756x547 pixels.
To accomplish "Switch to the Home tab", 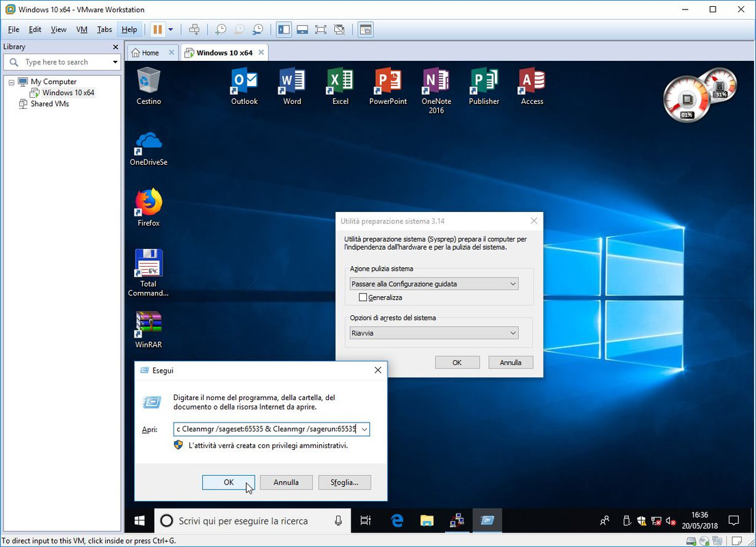I will [150, 53].
